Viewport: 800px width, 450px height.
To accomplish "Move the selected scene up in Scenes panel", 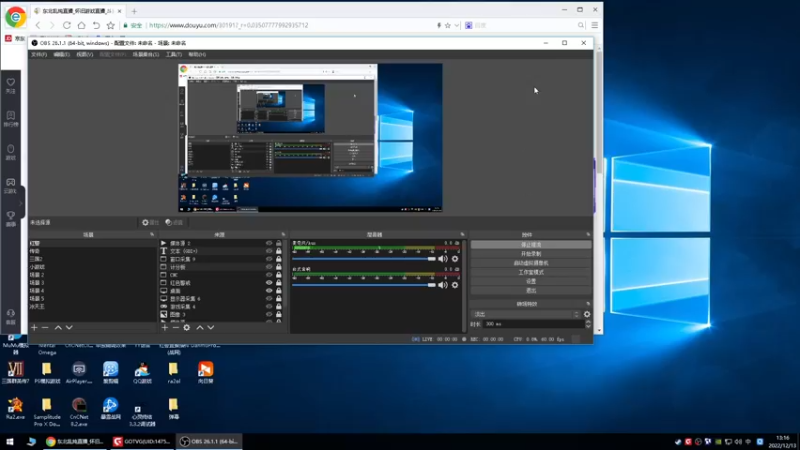I will [58, 328].
